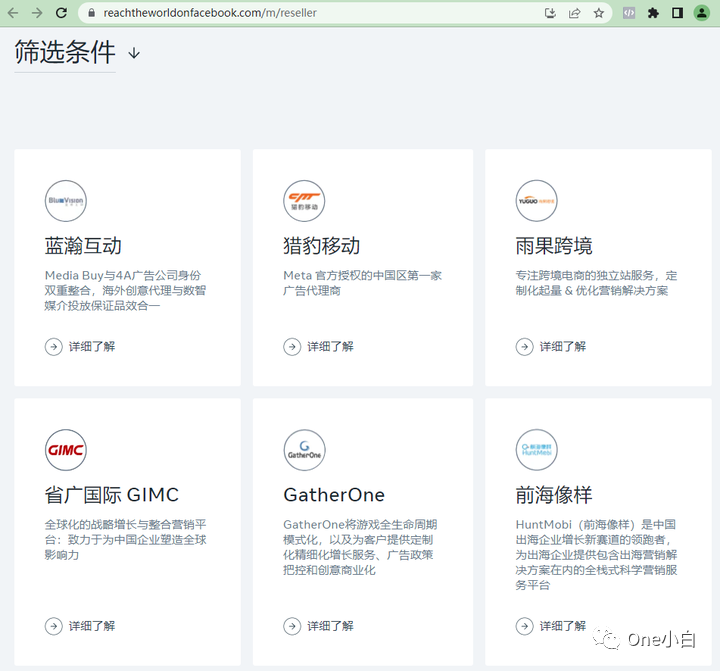This screenshot has height=671, width=720.
Task: Open the code extension icon in toolbar
Action: 629,13
